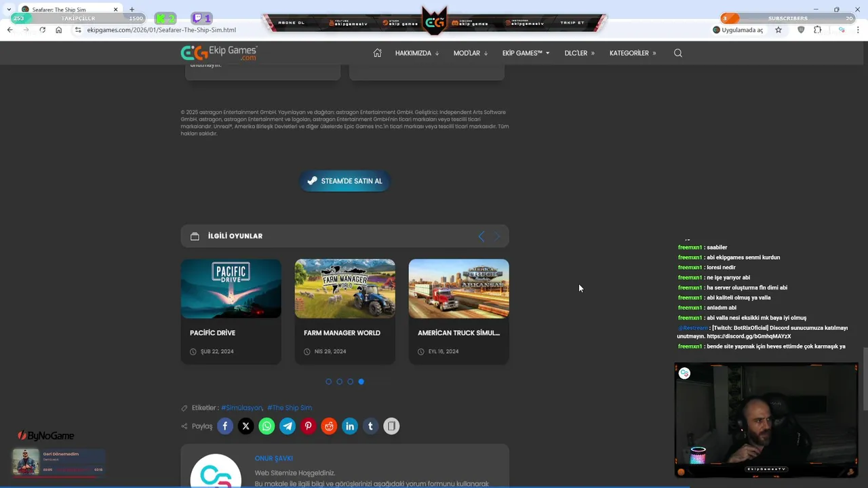Screen dimensions: 868x488
Task: Click NİS 29, 2024 date
Action: pyautogui.click(x=330, y=352)
